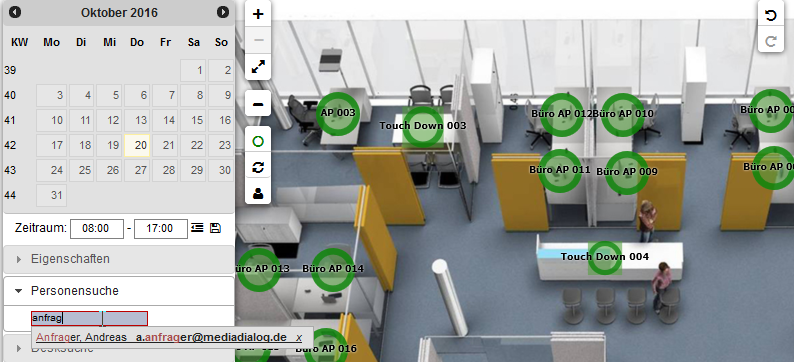Click the list icon next to time range
This screenshot has height=362, width=794.
pos(197,228)
